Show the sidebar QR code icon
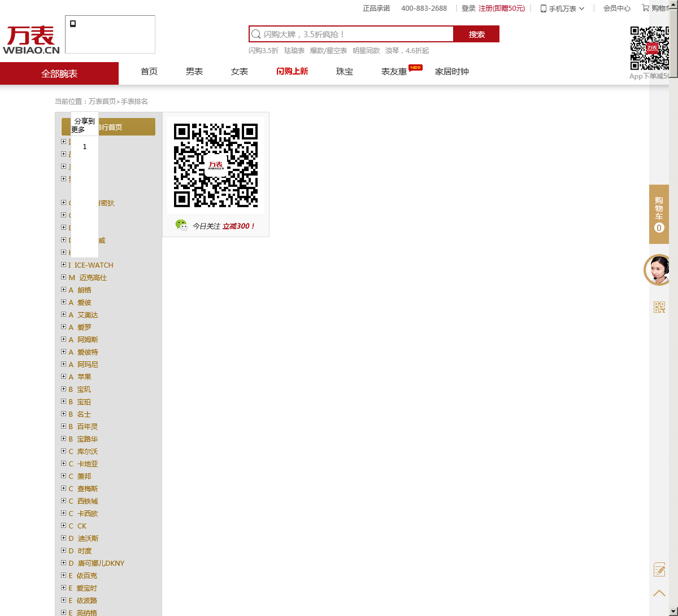 [x=659, y=307]
